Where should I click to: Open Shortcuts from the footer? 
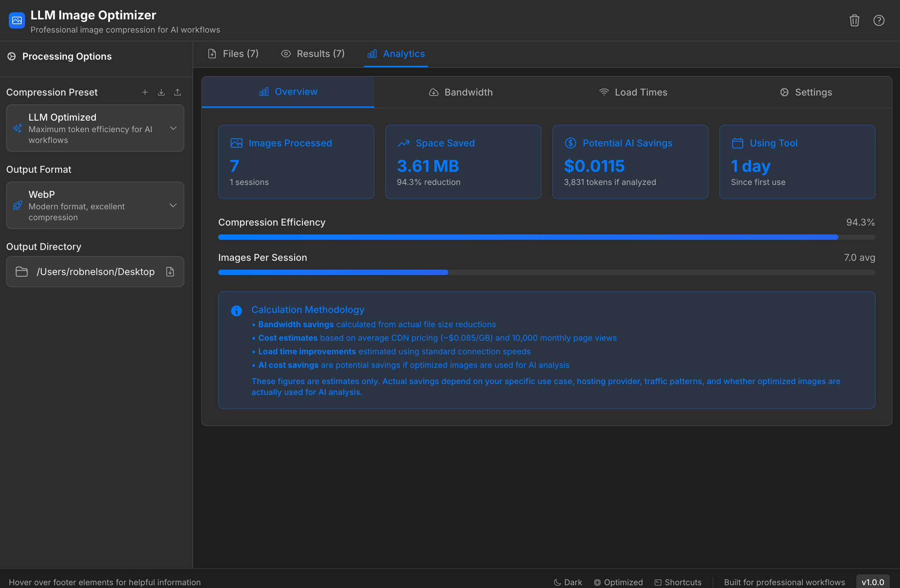[x=678, y=582]
